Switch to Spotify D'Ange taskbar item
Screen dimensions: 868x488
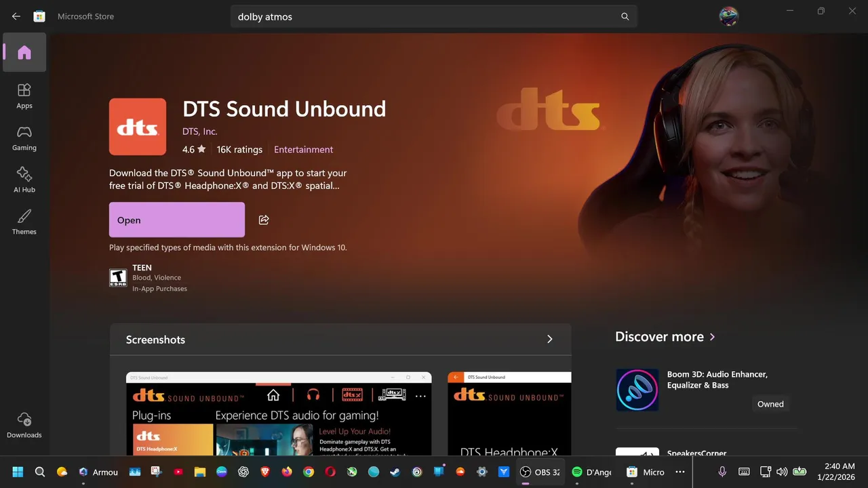[x=591, y=472]
